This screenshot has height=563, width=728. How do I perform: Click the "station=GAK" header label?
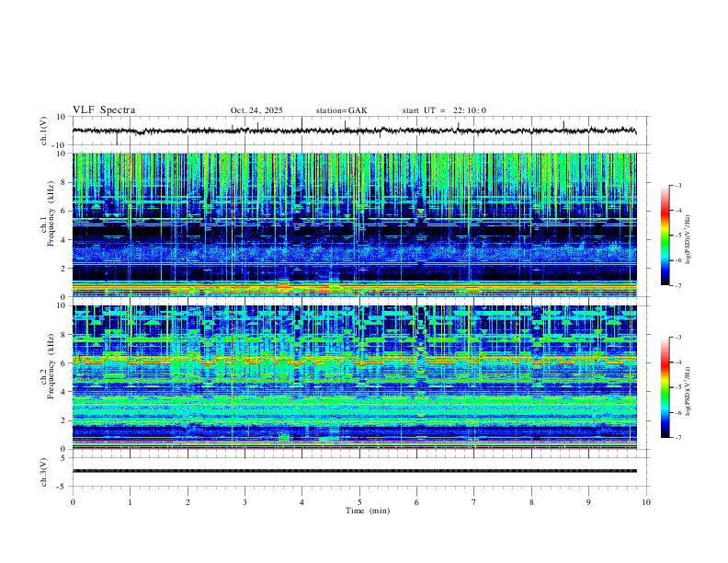[341, 110]
